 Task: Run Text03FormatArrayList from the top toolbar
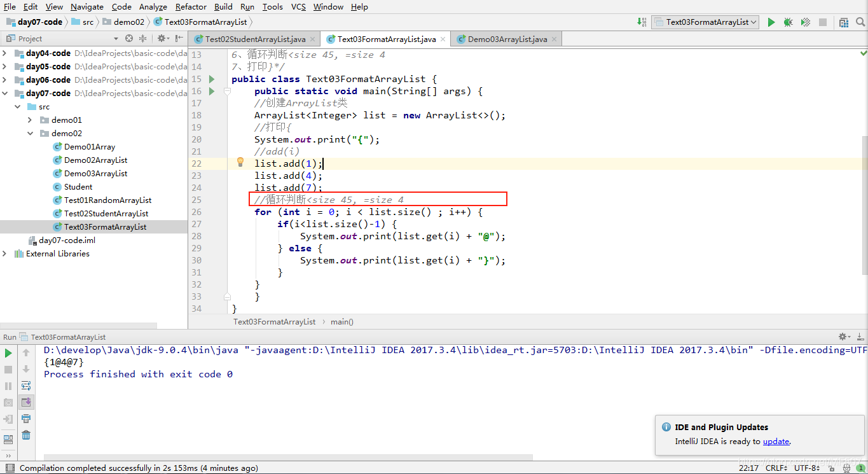click(771, 22)
